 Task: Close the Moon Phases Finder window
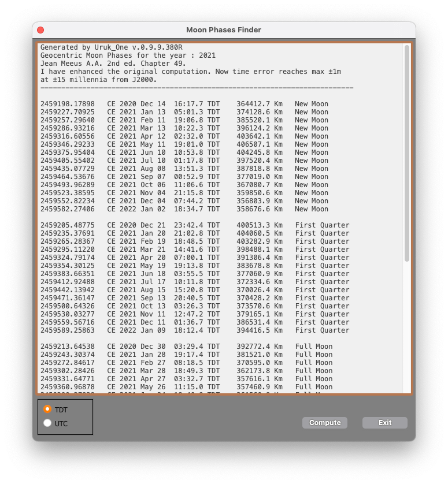[x=40, y=30]
